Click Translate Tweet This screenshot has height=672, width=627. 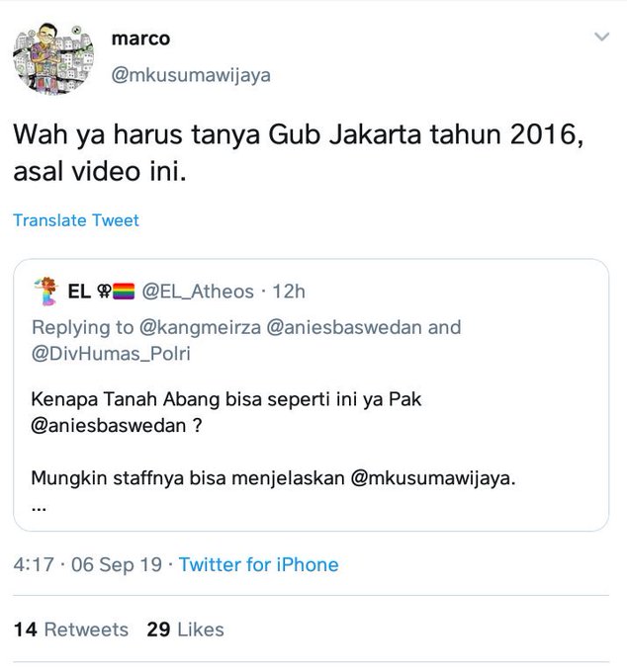tap(76, 220)
